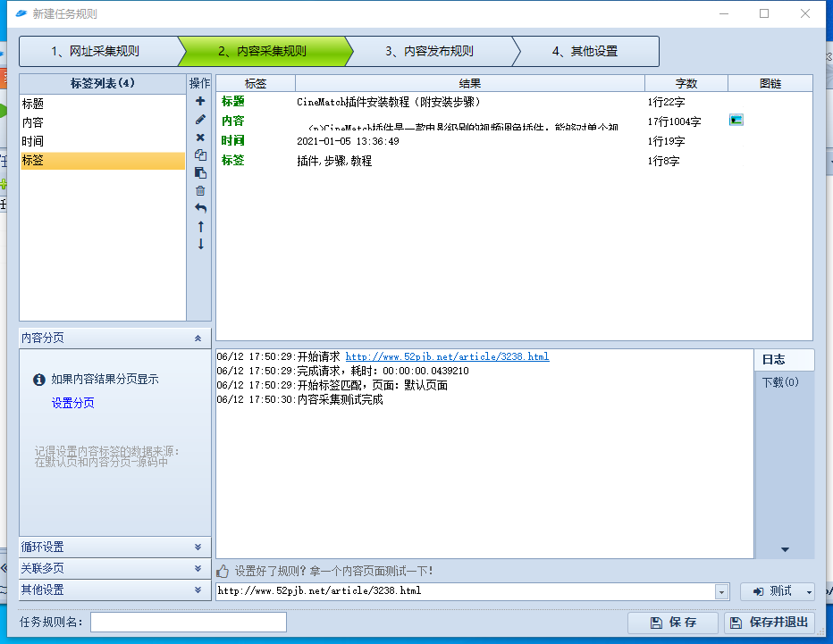Click the pencil icon to edit the tag
This screenshot has width=833, height=644.
coord(200,120)
